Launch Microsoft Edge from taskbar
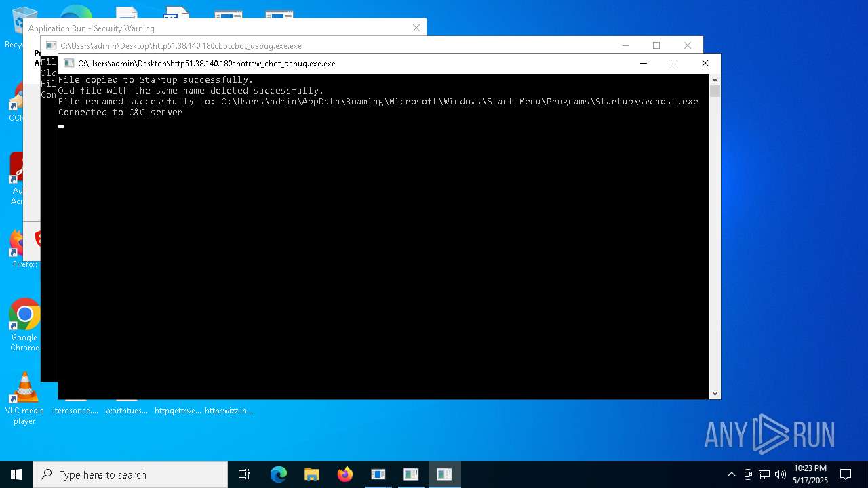Screen dimensions: 868x488 coord(279,474)
